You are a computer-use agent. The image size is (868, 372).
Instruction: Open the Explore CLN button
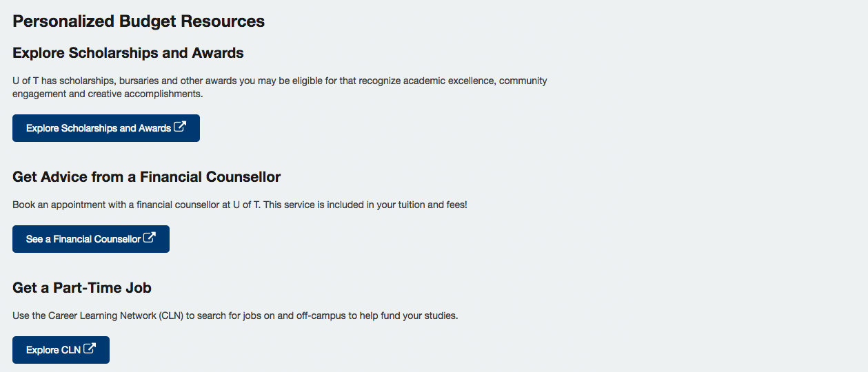(61, 350)
